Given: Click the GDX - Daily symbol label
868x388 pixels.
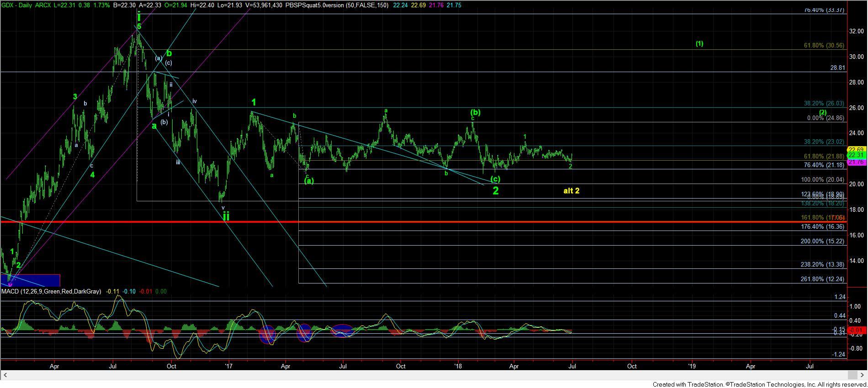Looking at the screenshot, I should coord(18,5).
